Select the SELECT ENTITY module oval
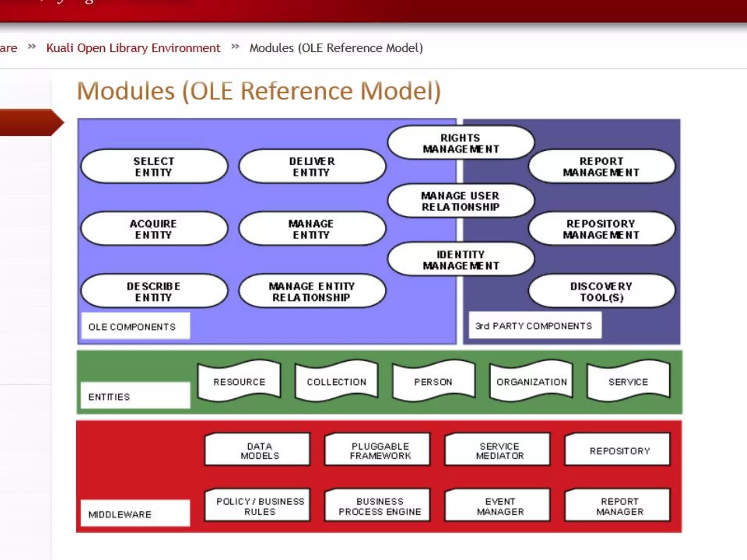The image size is (747, 560). tap(154, 167)
